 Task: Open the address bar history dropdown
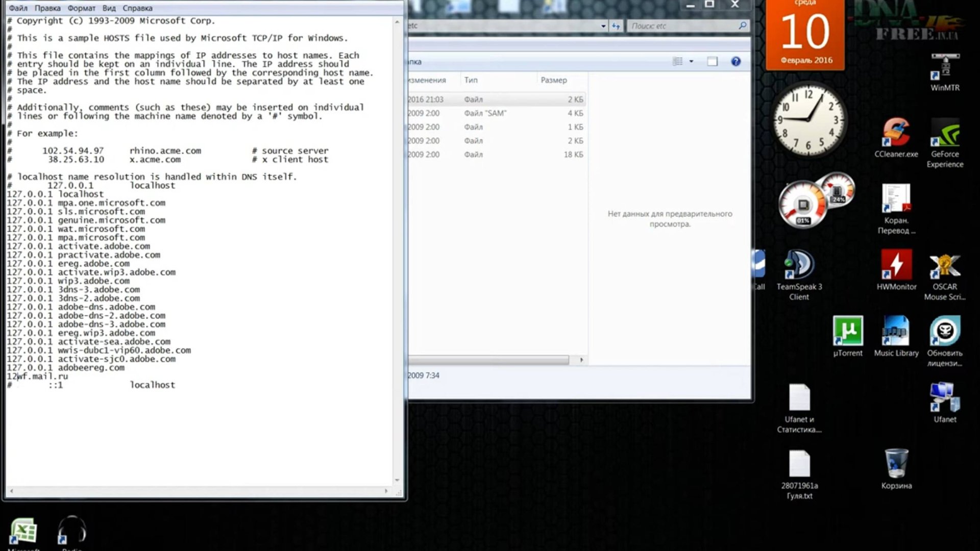coord(603,26)
